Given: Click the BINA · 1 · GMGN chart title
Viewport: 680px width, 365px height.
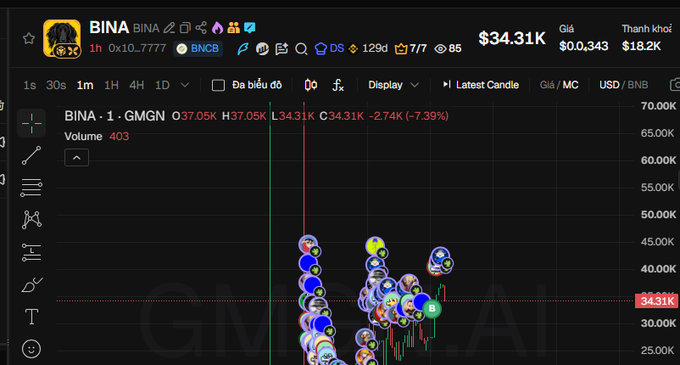Looking at the screenshot, I should pos(114,116).
